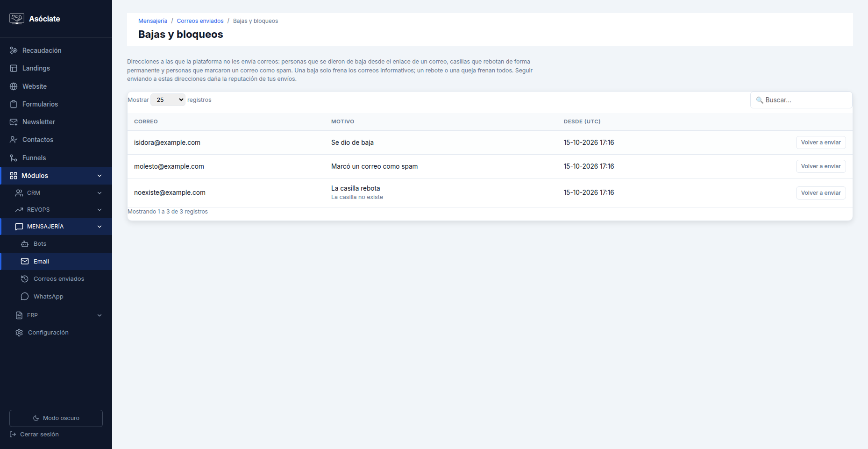Open the Email menu item

[x=56, y=262]
